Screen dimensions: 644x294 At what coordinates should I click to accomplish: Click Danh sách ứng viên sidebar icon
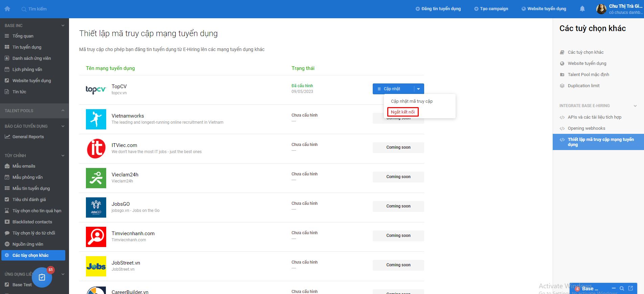[7, 58]
